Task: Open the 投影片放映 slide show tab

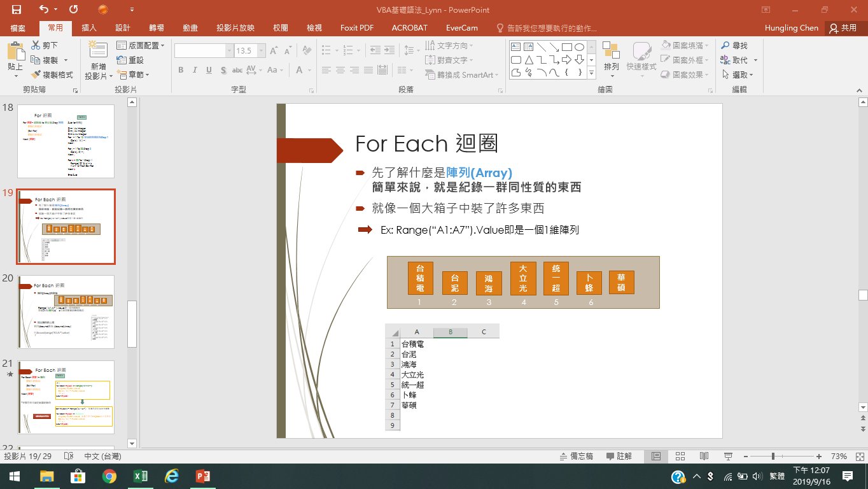Action: point(235,28)
